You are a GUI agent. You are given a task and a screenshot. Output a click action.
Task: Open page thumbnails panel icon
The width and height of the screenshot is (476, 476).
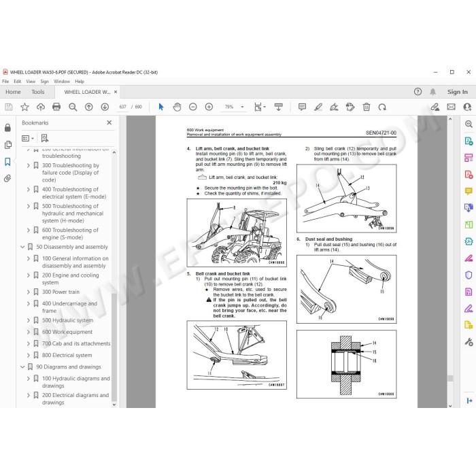pos(8,145)
